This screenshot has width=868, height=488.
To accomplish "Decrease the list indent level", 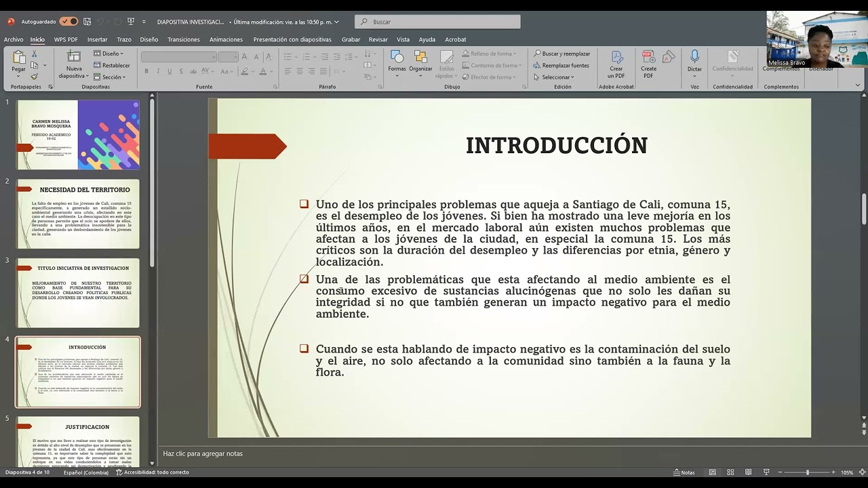I will (x=325, y=57).
